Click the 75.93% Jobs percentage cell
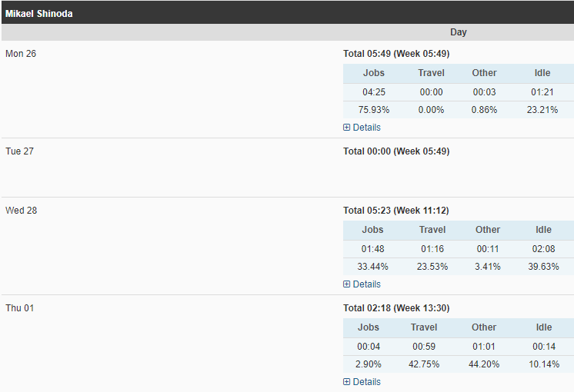Image resolution: width=574 pixels, height=392 pixels. [x=373, y=110]
